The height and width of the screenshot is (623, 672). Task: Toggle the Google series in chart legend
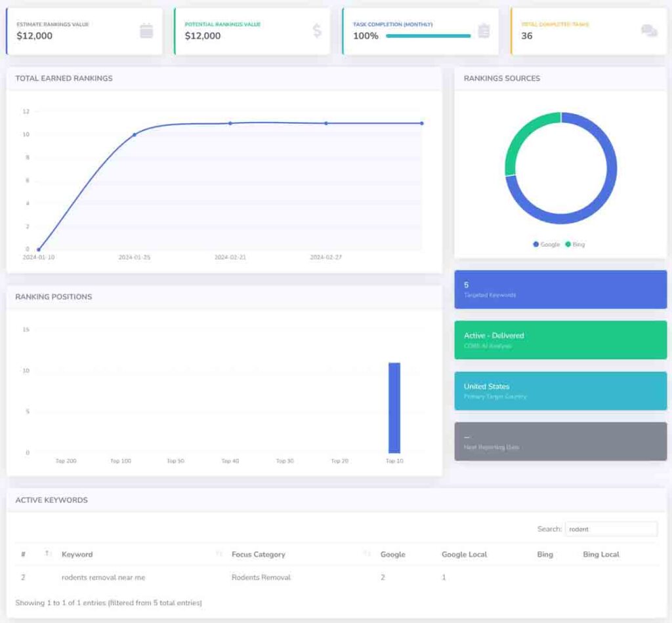pos(546,245)
